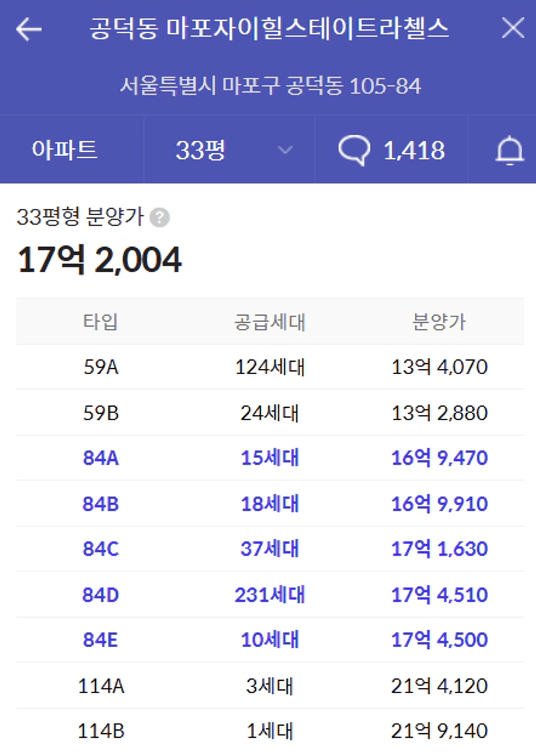536x756 pixels.
Task: Click the 124세대 cell
Action: (x=270, y=367)
